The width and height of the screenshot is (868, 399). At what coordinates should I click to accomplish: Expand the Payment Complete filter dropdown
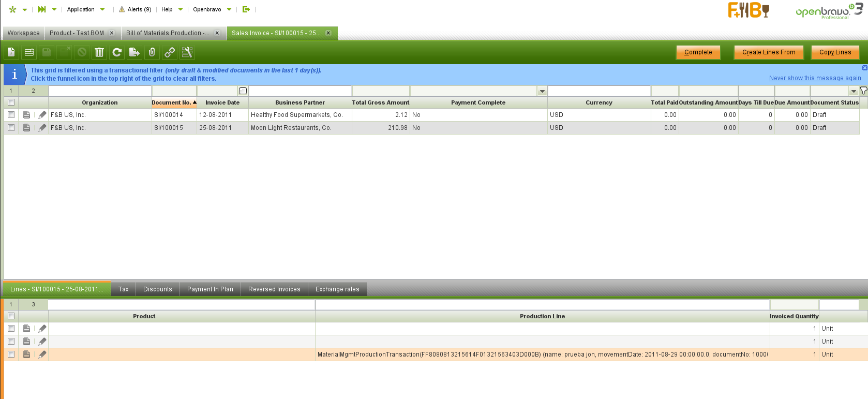tap(542, 91)
